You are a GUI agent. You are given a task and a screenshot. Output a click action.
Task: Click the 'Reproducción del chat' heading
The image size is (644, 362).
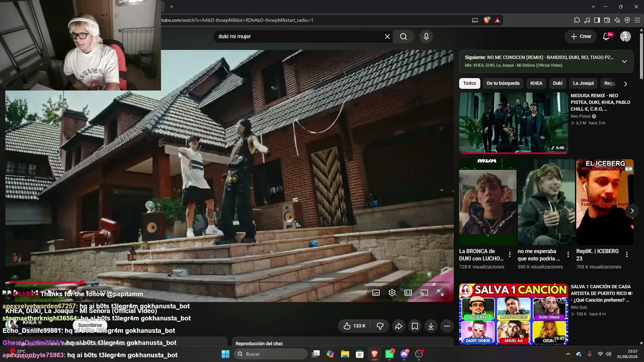[x=259, y=343]
